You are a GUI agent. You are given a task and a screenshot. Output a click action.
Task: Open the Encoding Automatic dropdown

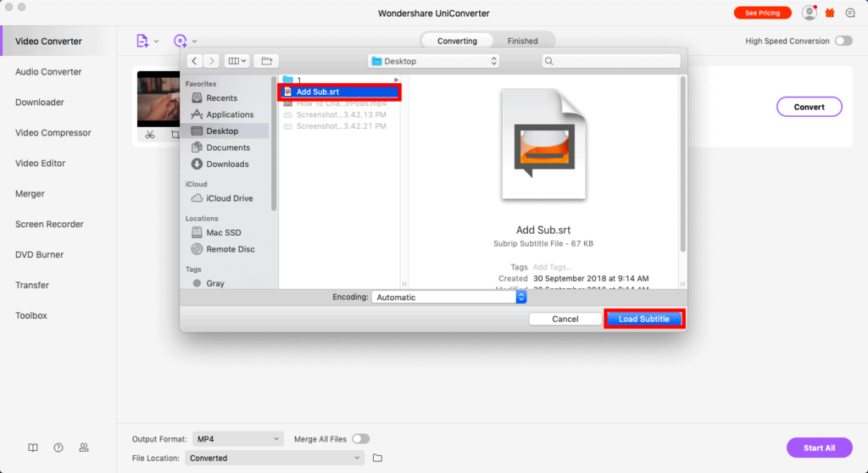click(x=449, y=298)
